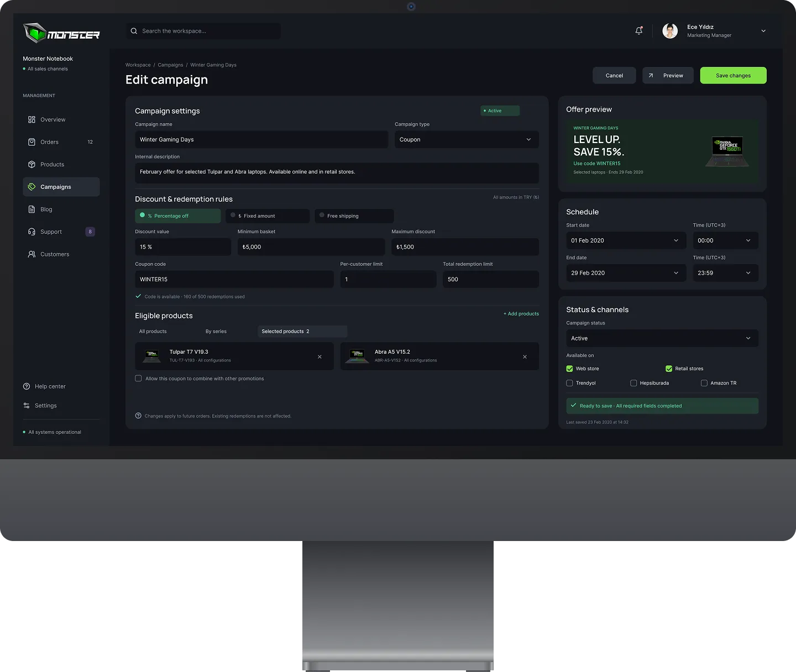796x672 pixels.
Task: Switch to Selected products tab
Action: click(x=302, y=332)
